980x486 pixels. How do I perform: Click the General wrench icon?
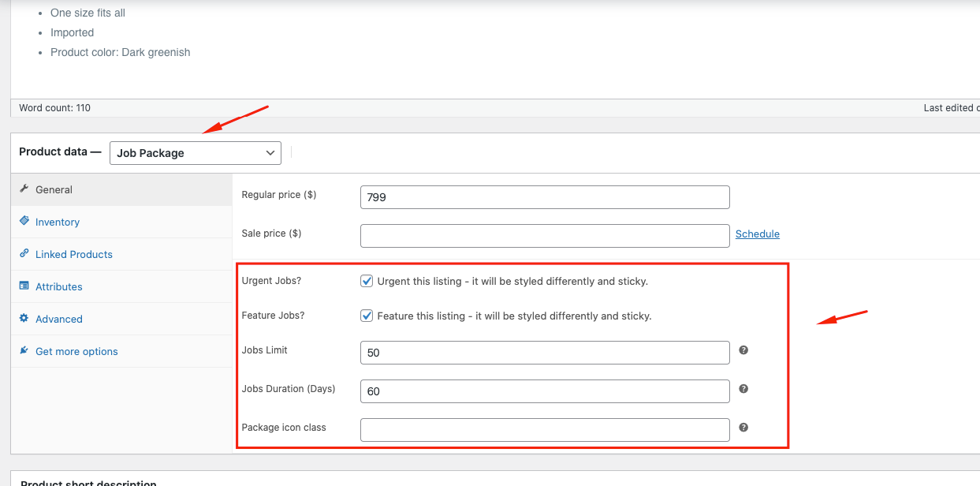tap(24, 189)
